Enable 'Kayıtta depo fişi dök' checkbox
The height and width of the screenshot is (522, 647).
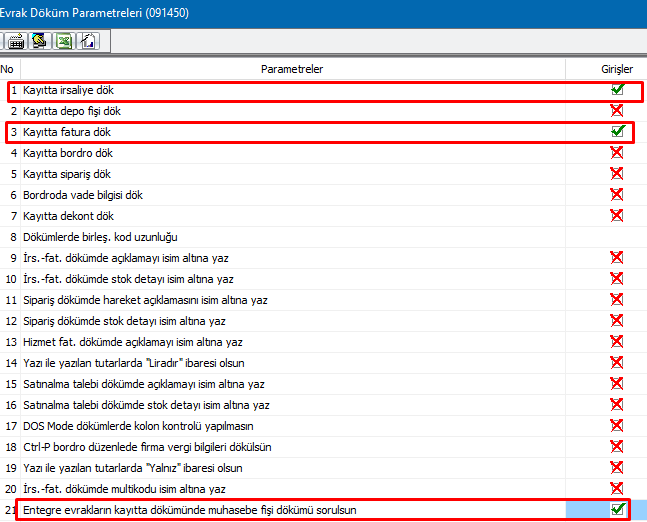click(617, 111)
